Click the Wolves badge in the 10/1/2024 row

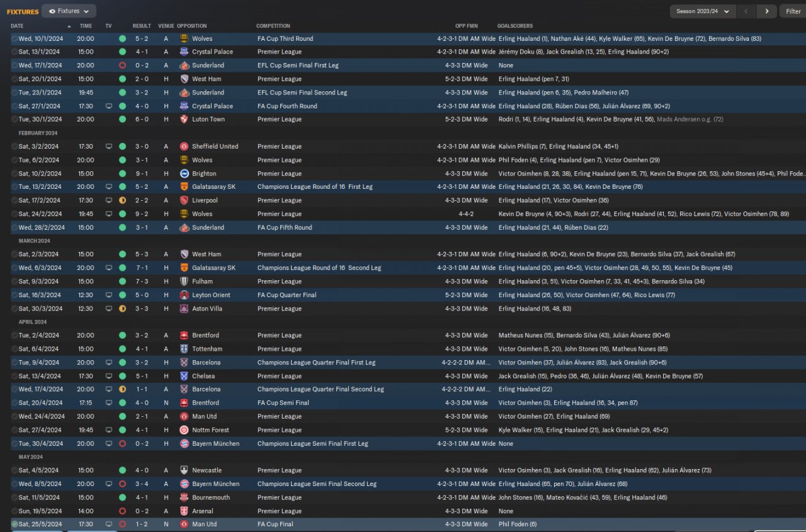click(x=184, y=38)
